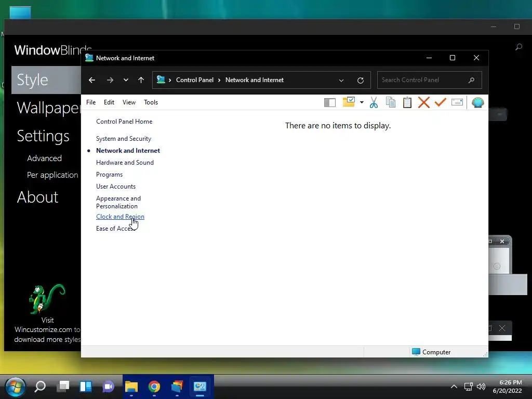Image resolution: width=532 pixels, height=399 pixels.
Task: Open Task View from taskbar
Action: pos(63,387)
